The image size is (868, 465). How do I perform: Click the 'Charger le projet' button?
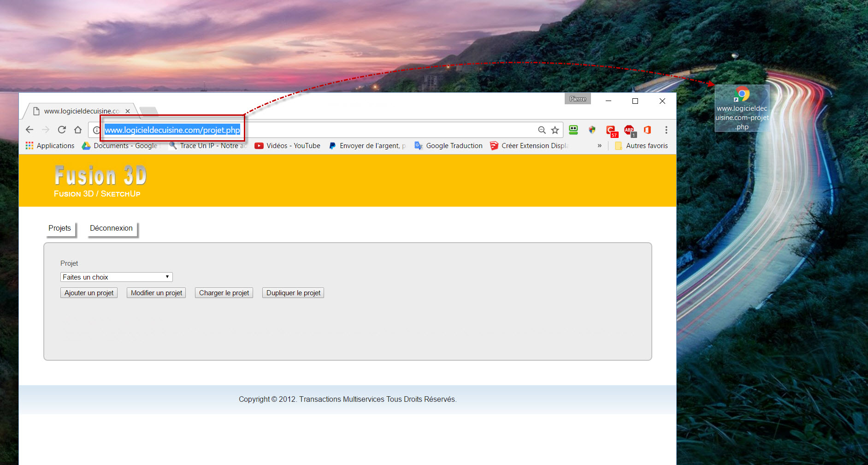point(224,293)
